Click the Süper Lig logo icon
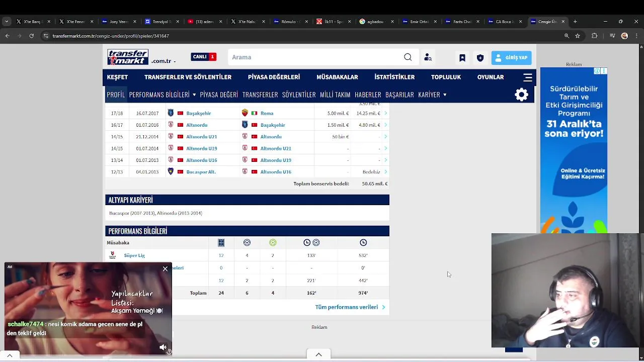644x362 pixels. click(x=113, y=255)
